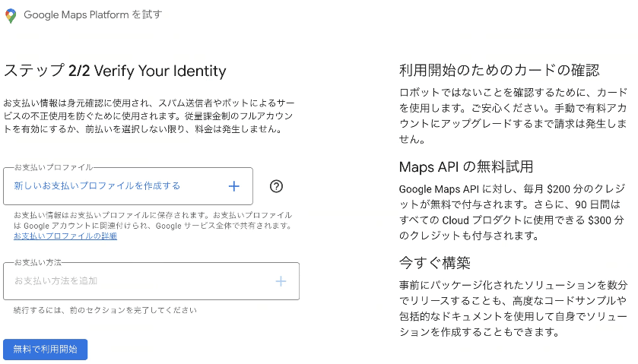Click the お支払いプロファイル field label
This screenshot has height=364, width=638.
pyautogui.click(x=53, y=167)
